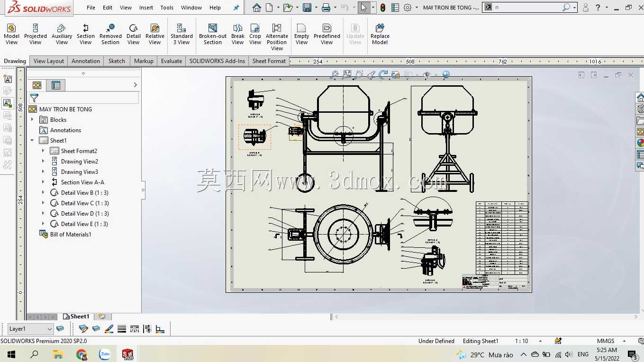The height and width of the screenshot is (362, 644).
Task: Open the Insert menu
Action: click(x=146, y=8)
